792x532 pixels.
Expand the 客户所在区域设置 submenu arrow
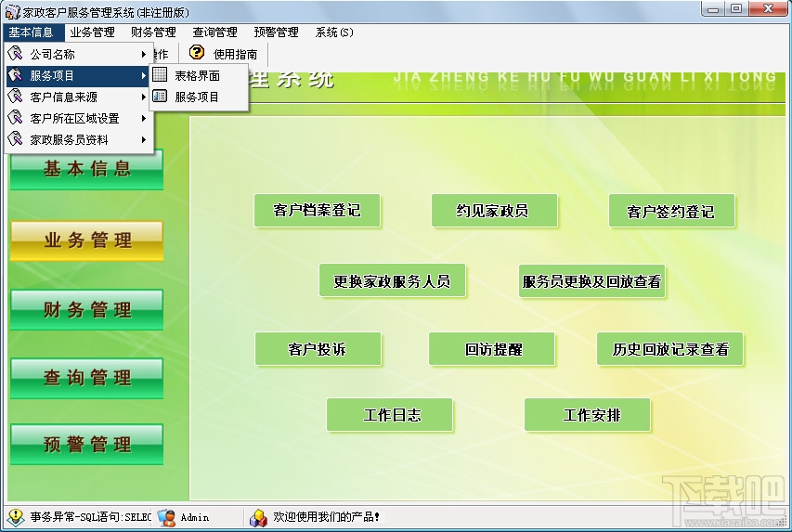[x=144, y=118]
